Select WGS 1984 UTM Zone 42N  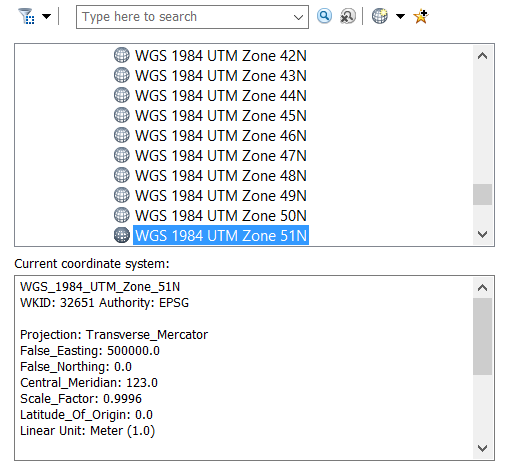[x=220, y=56]
